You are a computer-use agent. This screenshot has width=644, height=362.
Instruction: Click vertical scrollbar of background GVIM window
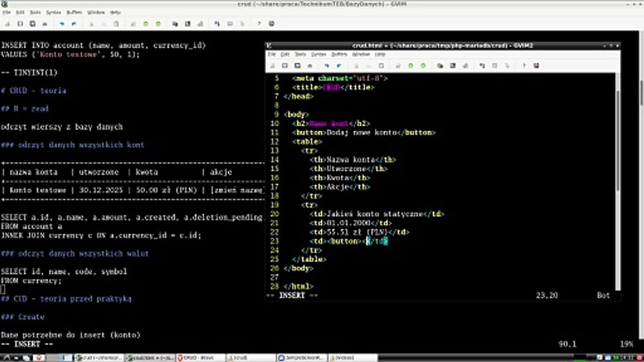pos(641,185)
